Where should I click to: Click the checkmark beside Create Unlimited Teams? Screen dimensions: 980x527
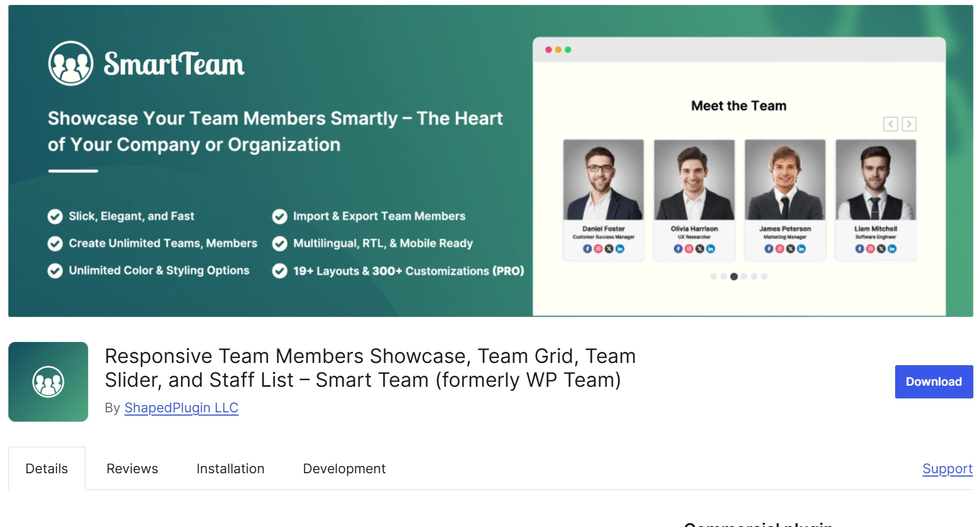(55, 243)
